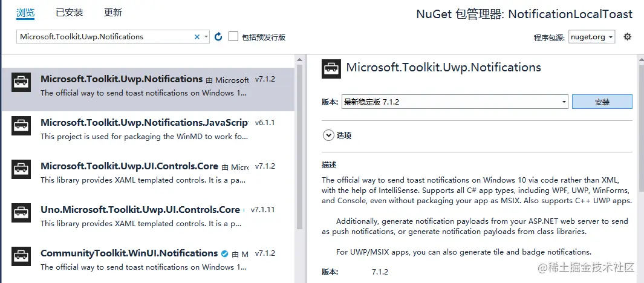Open the search history dropdown arrow
This screenshot has height=283, width=644.
(x=206, y=37)
